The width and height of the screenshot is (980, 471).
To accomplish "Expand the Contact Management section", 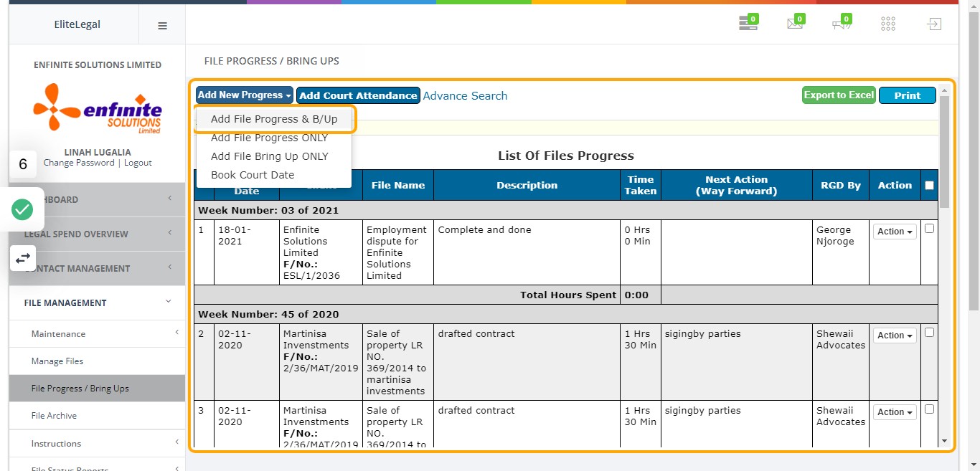I will click(x=97, y=268).
